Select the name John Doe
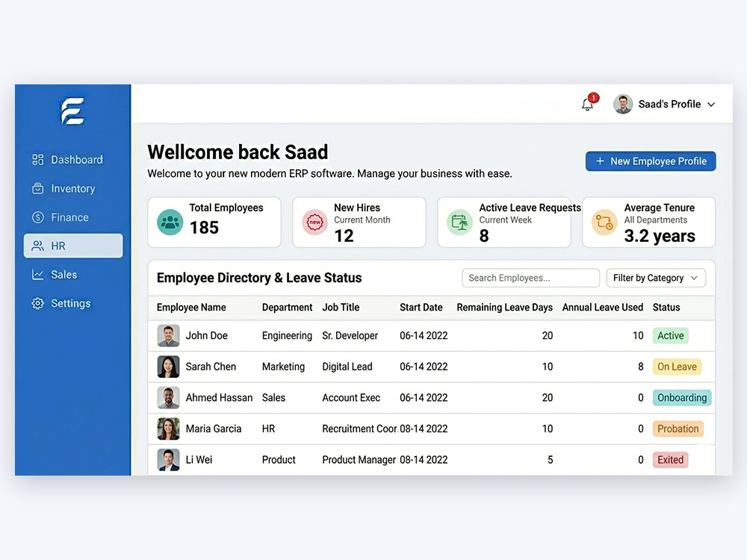This screenshot has width=747, height=560. pos(207,336)
